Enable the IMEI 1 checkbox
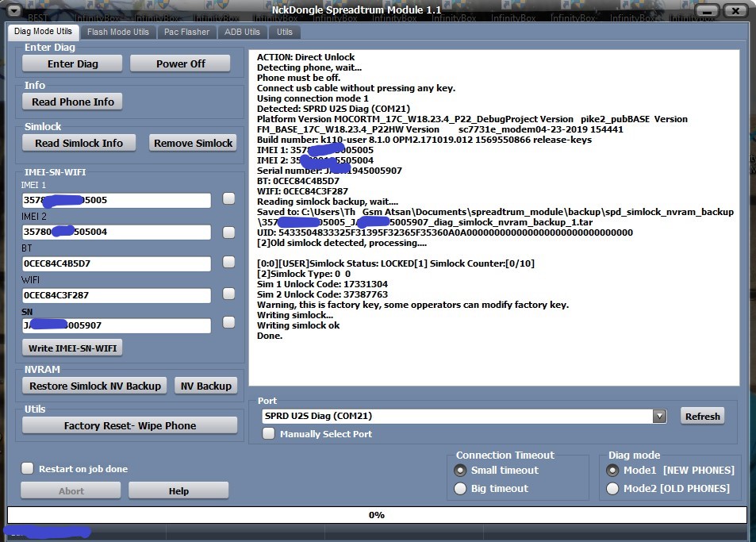 pos(229,198)
